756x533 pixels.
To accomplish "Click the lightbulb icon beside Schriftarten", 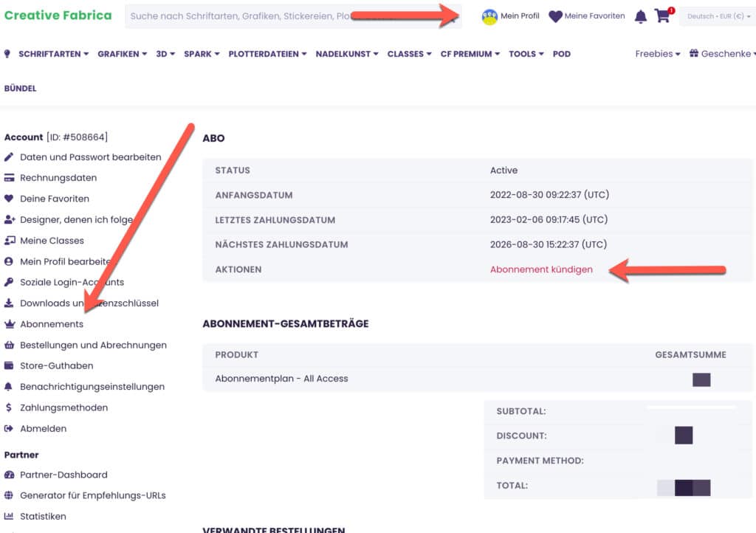I will pyautogui.click(x=7, y=54).
